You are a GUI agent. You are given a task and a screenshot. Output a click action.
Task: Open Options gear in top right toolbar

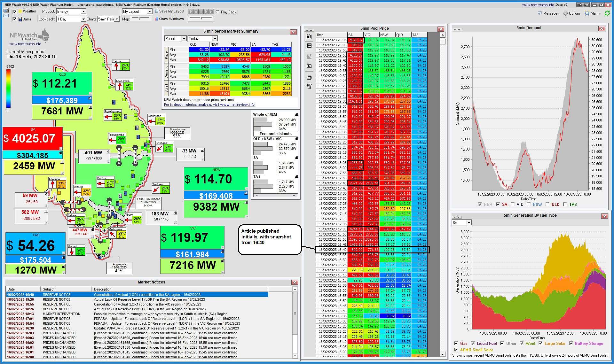tap(572, 13)
